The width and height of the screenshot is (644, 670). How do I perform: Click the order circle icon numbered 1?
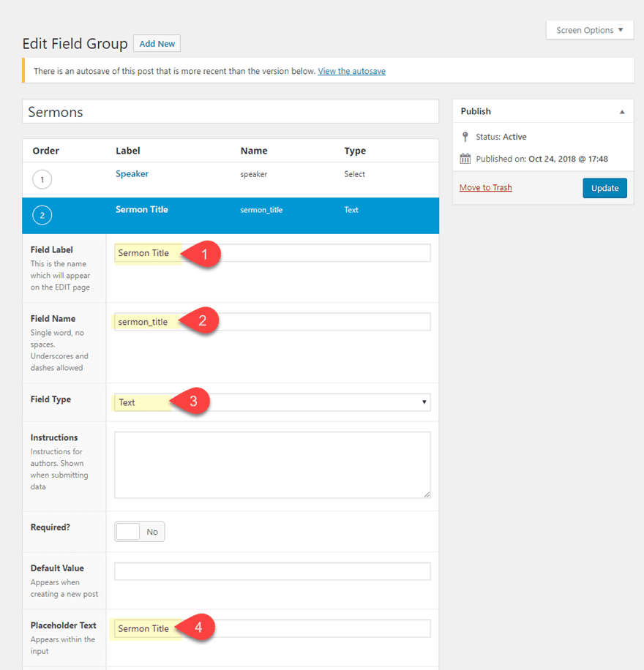pos(42,179)
